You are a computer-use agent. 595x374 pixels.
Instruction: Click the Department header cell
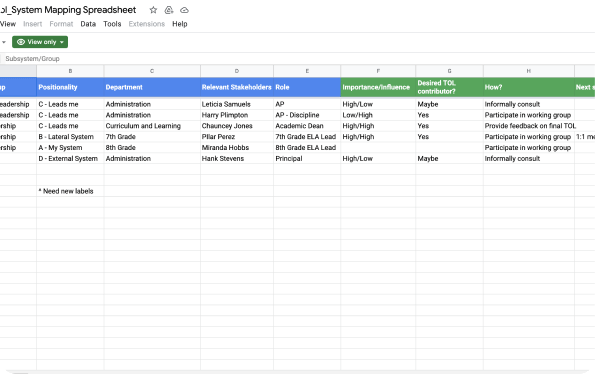(x=152, y=87)
